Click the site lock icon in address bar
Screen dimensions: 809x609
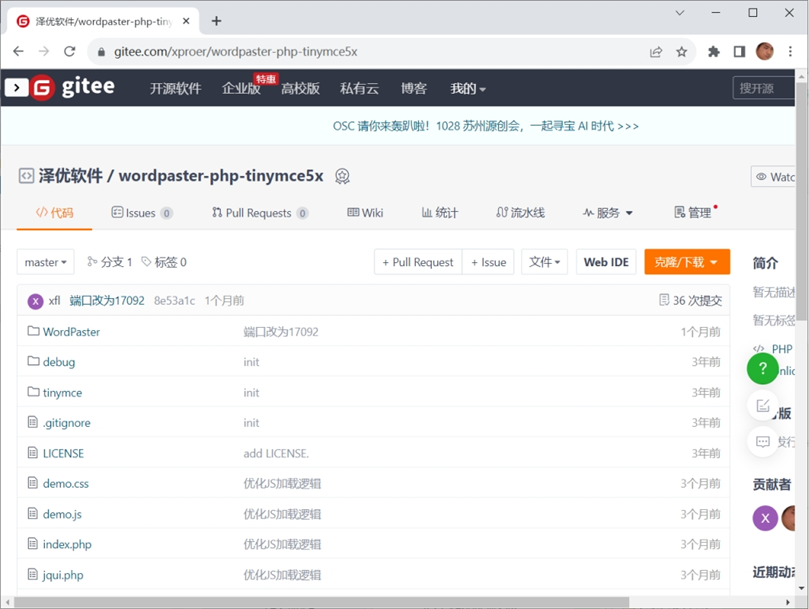pos(102,52)
